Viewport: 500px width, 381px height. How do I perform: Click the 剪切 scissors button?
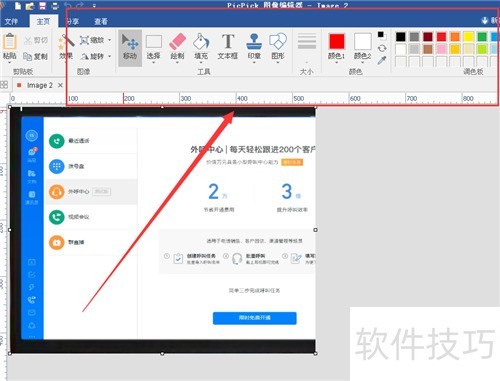36,41
